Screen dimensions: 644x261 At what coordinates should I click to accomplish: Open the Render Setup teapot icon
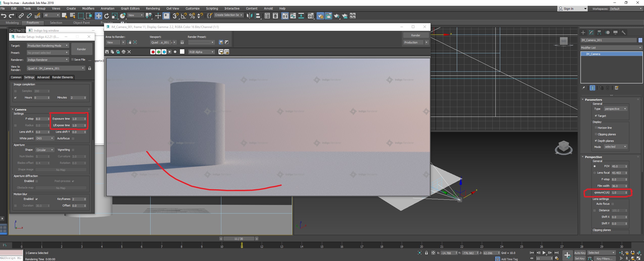320,16
